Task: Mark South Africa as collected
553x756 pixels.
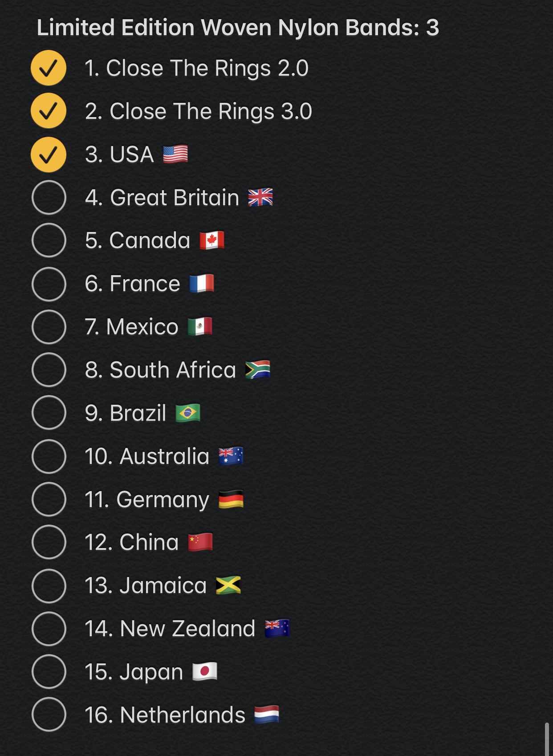Action: click(49, 370)
